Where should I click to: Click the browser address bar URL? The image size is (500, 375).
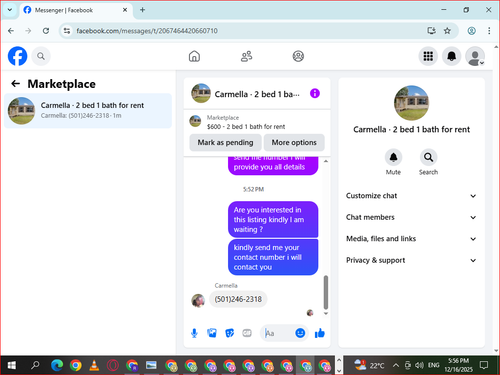click(x=147, y=31)
